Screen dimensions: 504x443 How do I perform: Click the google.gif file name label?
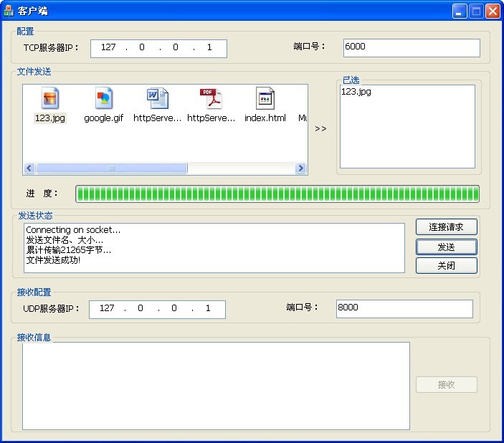pyautogui.click(x=104, y=118)
